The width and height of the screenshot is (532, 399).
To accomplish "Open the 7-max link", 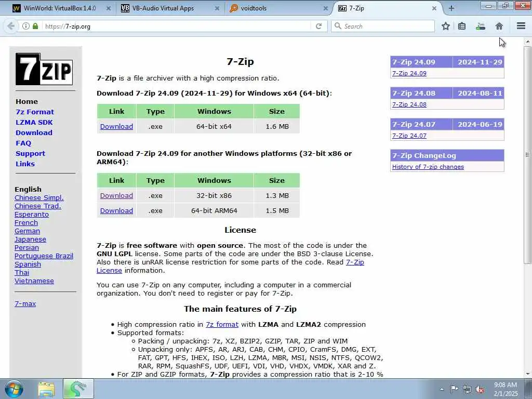I will point(25,304).
